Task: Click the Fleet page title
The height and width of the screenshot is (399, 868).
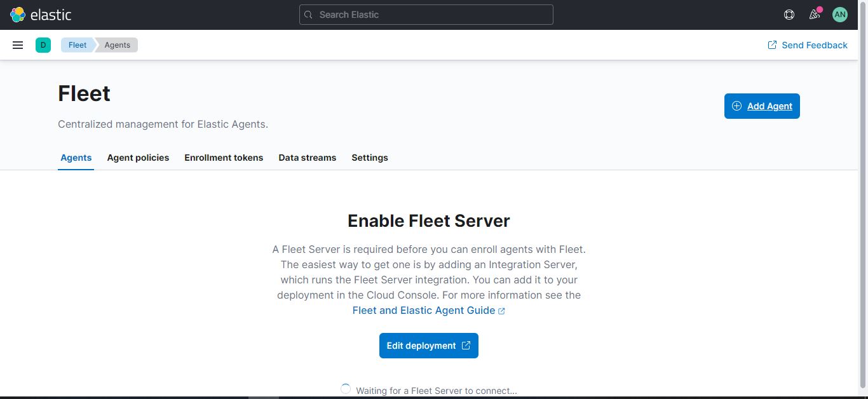Action: pos(85,93)
